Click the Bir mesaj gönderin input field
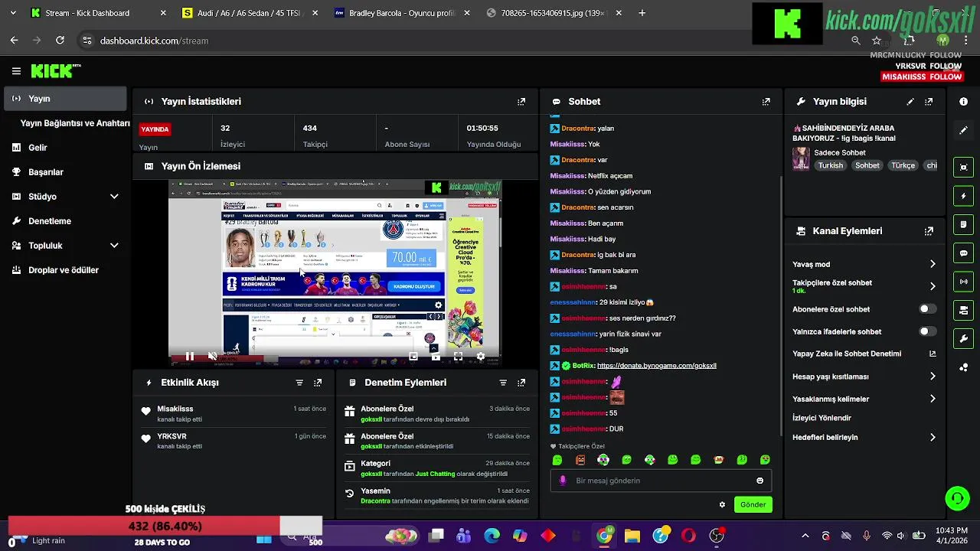This screenshot has height=551, width=980. tap(661, 481)
